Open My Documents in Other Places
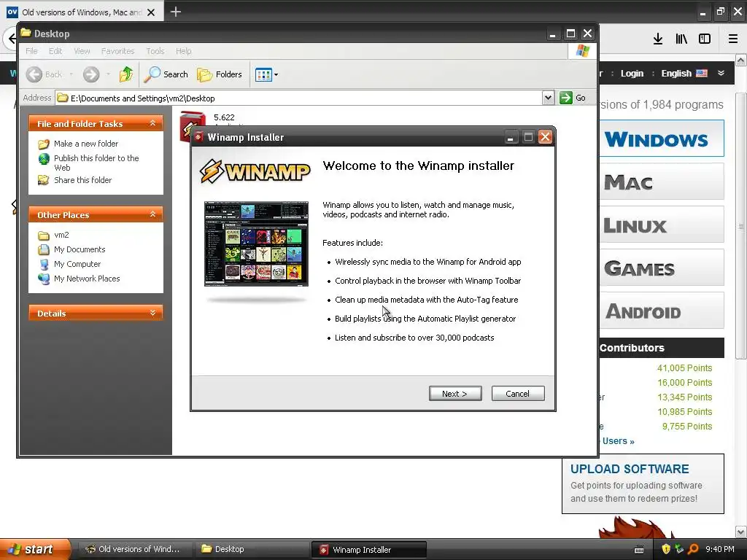The image size is (747, 560). [x=80, y=249]
